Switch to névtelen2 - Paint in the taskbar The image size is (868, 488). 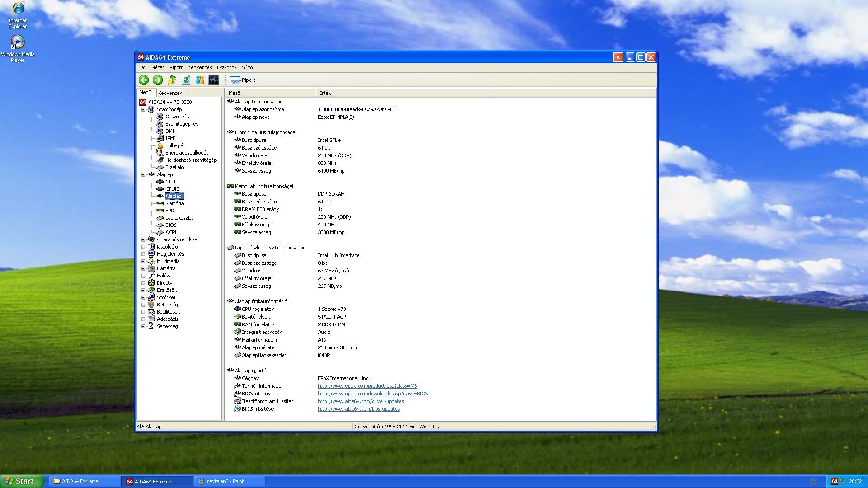point(225,481)
